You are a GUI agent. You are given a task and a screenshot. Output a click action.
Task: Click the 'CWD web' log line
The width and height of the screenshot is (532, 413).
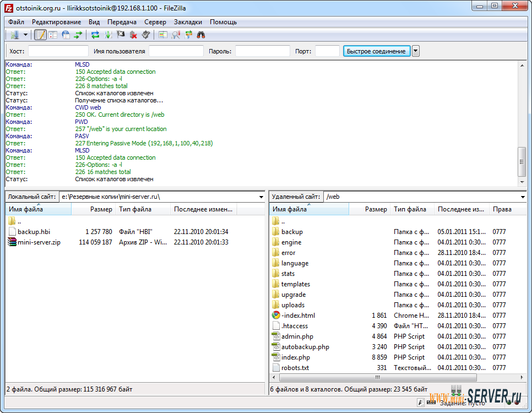pos(88,107)
